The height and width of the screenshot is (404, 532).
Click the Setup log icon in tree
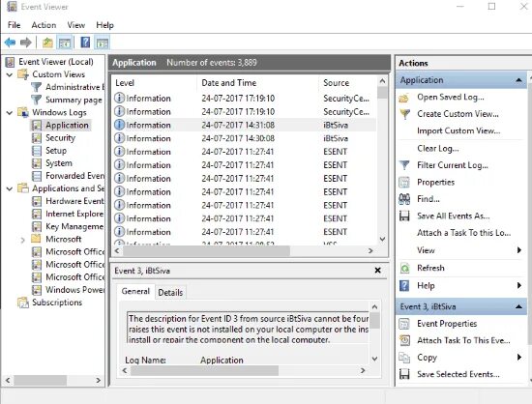37,151
